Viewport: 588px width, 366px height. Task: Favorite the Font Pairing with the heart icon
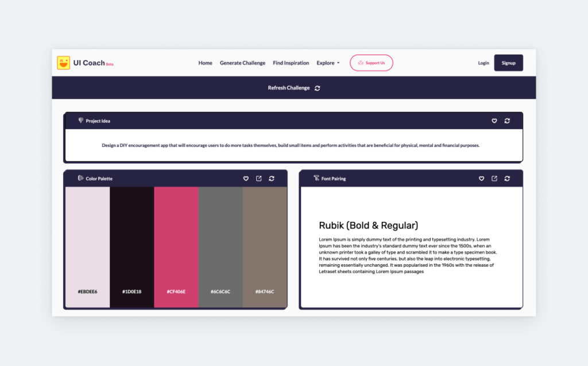[481, 179]
